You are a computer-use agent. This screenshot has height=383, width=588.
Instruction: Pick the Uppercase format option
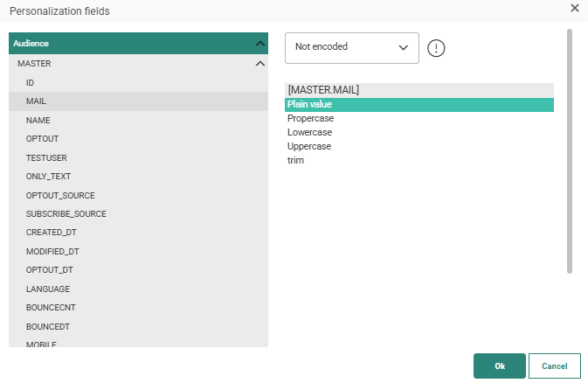tap(309, 146)
